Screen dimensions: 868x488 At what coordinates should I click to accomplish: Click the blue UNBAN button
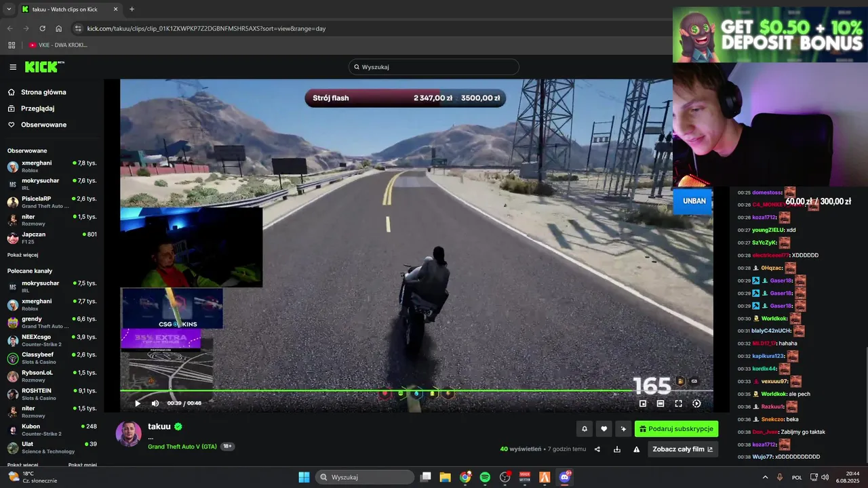click(x=694, y=201)
